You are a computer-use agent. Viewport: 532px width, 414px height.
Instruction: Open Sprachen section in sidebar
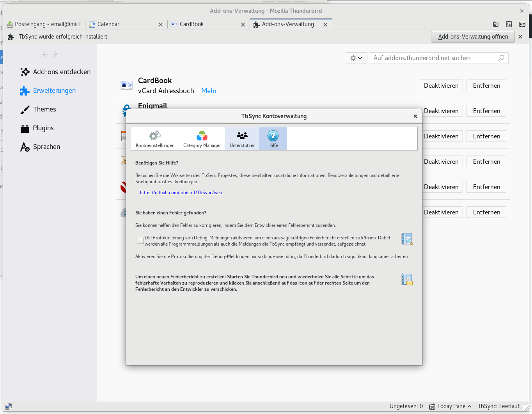point(40,147)
